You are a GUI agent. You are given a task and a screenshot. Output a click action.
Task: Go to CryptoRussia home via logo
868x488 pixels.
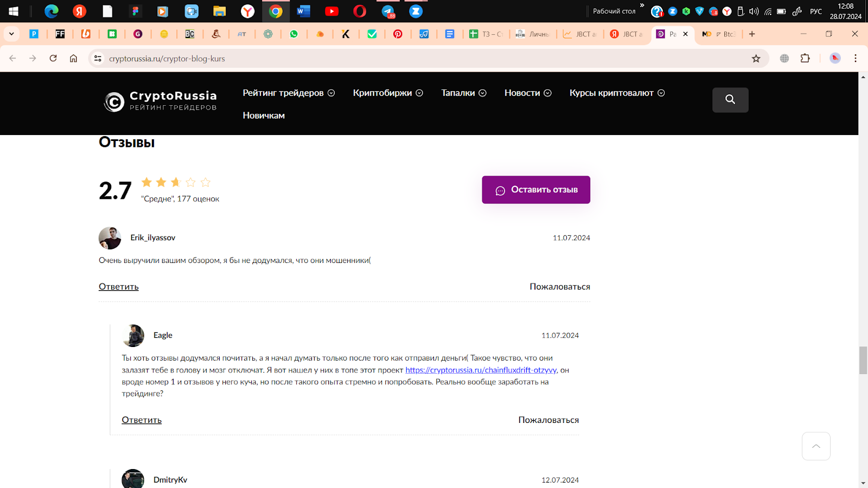tap(161, 100)
